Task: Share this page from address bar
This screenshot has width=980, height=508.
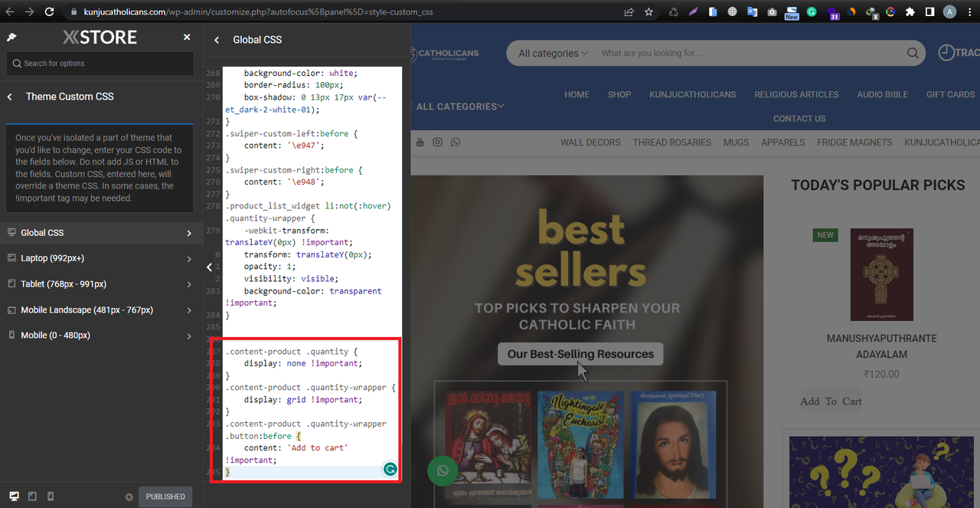Action: tap(629, 12)
